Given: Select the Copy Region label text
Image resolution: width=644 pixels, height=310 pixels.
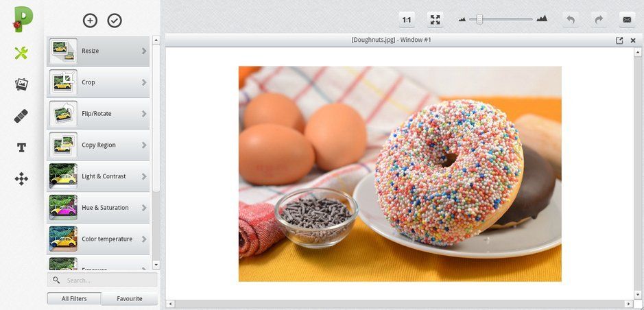Looking at the screenshot, I should point(99,145).
